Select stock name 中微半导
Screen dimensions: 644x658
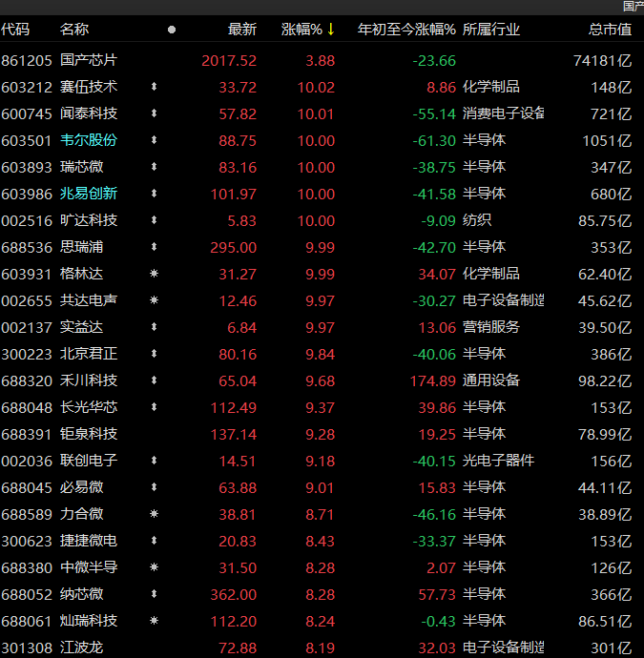click(x=89, y=567)
